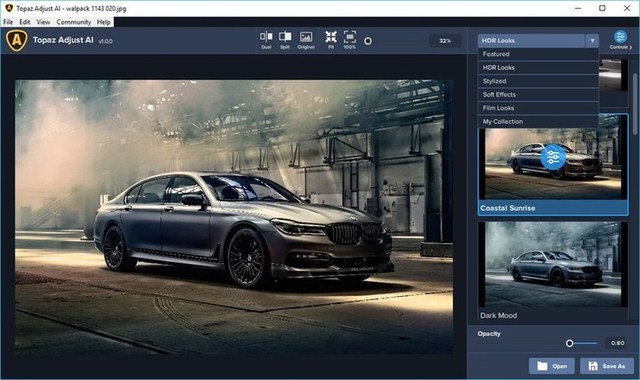The width and height of the screenshot is (640, 380).
Task: Open the View menu
Action: coord(43,22)
